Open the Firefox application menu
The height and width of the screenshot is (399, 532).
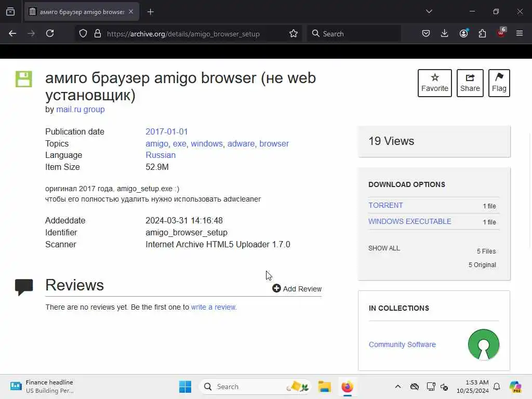[x=520, y=34]
